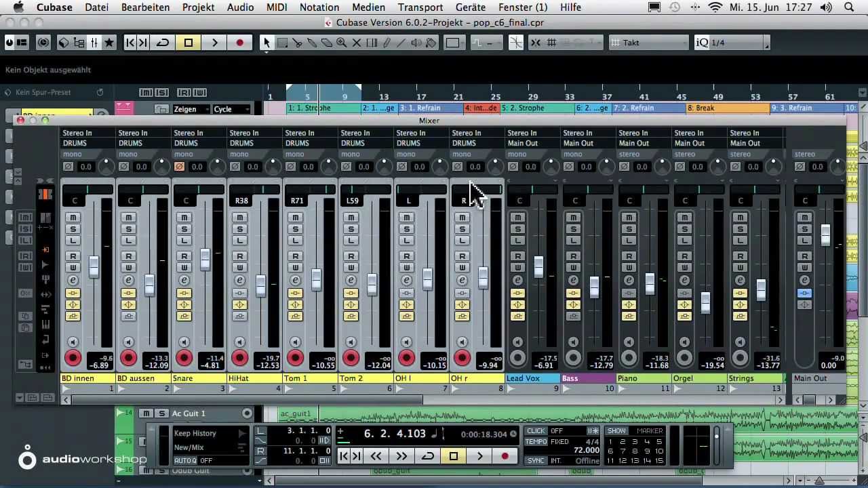Screen dimensions: 868x488
Task: Solo the Snare channel
Action: click(x=184, y=229)
